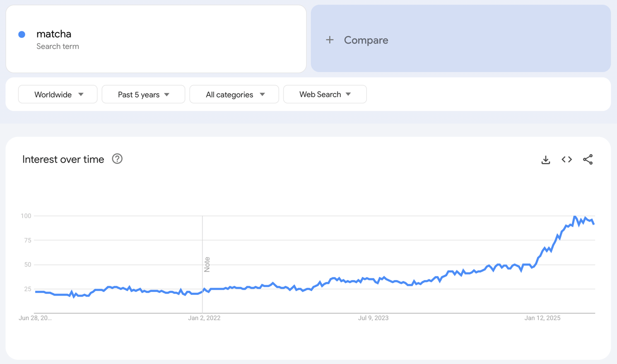Open help for Interest over time
Image resolution: width=617 pixels, height=364 pixels.
pyautogui.click(x=117, y=159)
